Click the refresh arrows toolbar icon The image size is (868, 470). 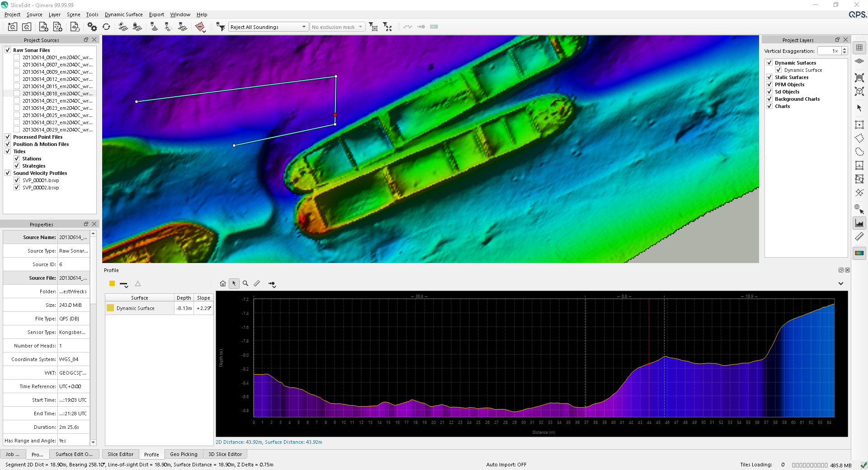click(106, 27)
